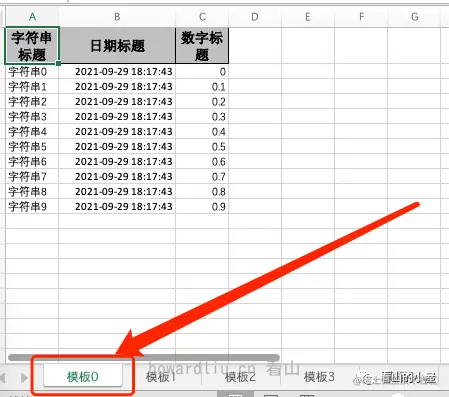449x397 pixels.
Task: Select the number cell with value 0.7
Action: (202, 176)
